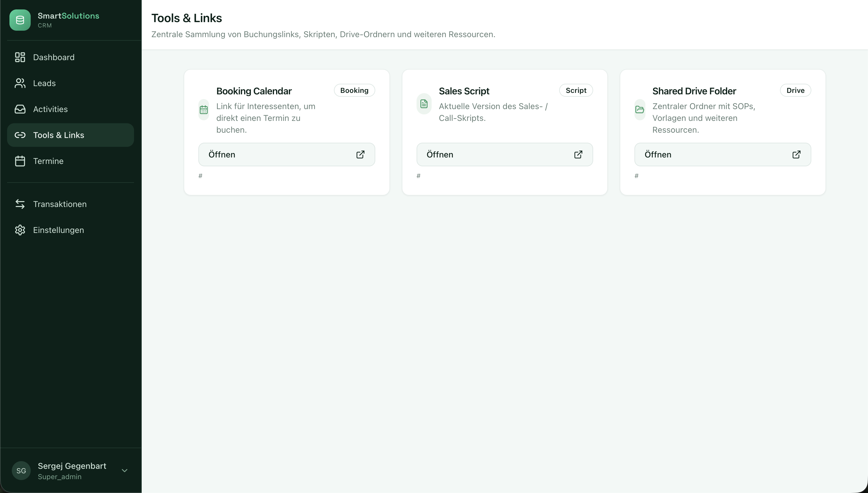Click the Shared Drive Folder open-folder icon
The height and width of the screenshot is (493, 868).
coord(640,109)
